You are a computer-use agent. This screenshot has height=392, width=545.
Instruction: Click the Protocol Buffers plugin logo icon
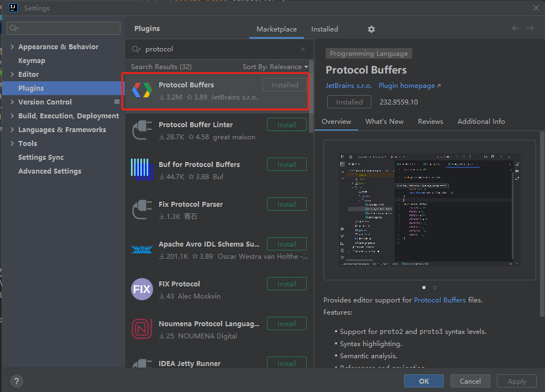pos(142,90)
